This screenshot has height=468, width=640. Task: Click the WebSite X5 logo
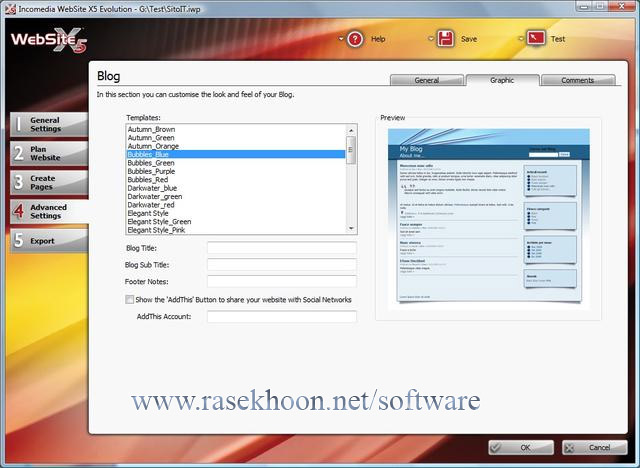tap(49, 40)
